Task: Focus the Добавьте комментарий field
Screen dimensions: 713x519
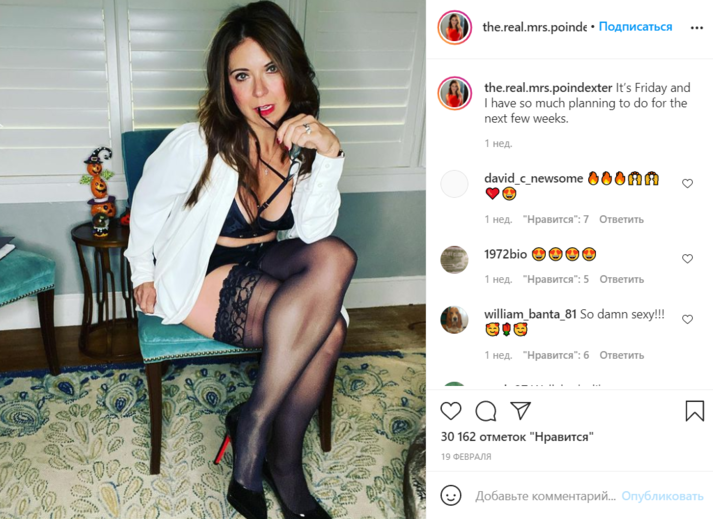Action: click(545, 496)
